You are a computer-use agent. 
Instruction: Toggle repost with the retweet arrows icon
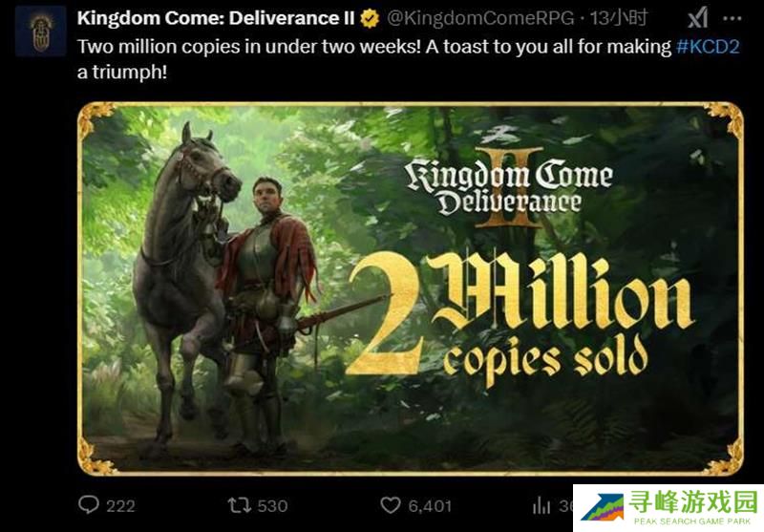pyautogui.click(x=237, y=505)
